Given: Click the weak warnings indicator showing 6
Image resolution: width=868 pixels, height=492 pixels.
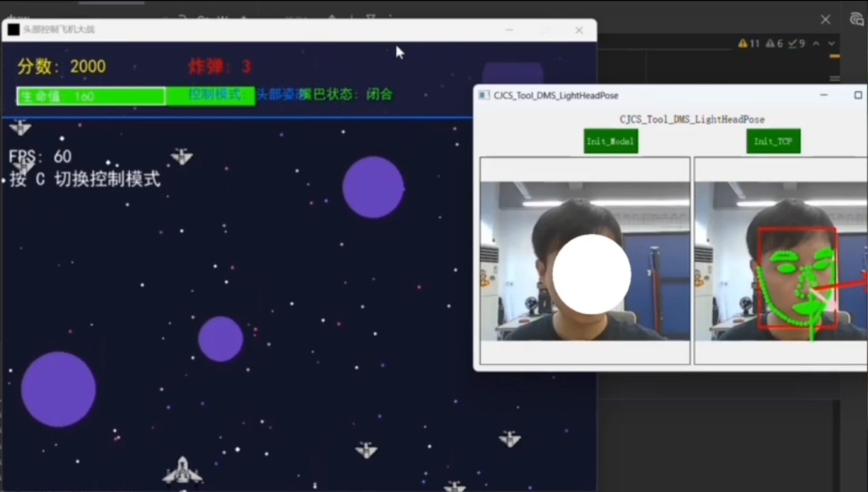Looking at the screenshot, I should pos(775,44).
